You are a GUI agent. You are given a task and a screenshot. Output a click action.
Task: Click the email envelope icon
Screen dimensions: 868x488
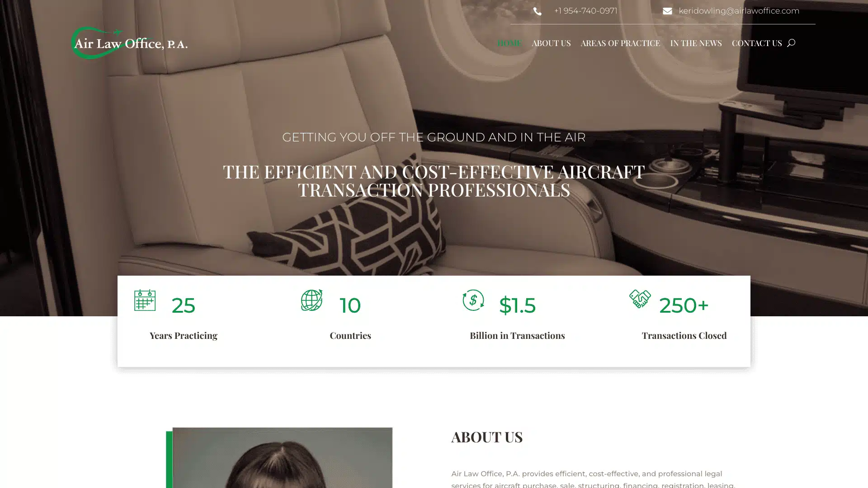(x=667, y=11)
